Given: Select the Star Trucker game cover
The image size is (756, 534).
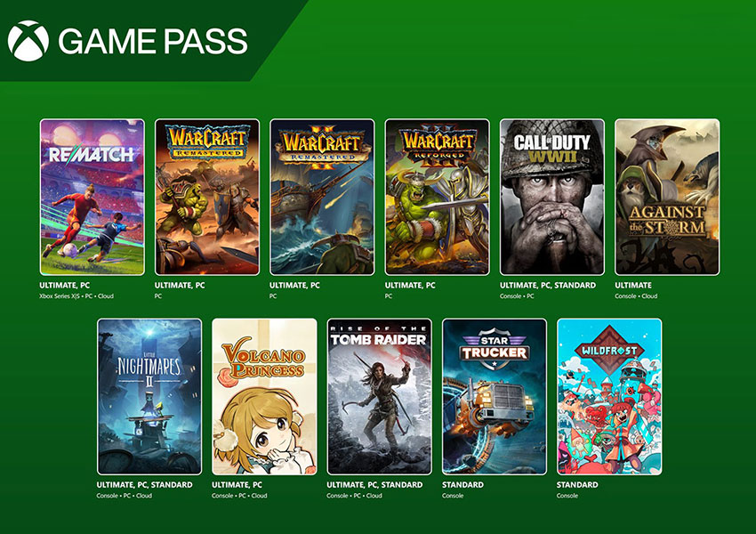Looking at the screenshot, I should [495, 397].
